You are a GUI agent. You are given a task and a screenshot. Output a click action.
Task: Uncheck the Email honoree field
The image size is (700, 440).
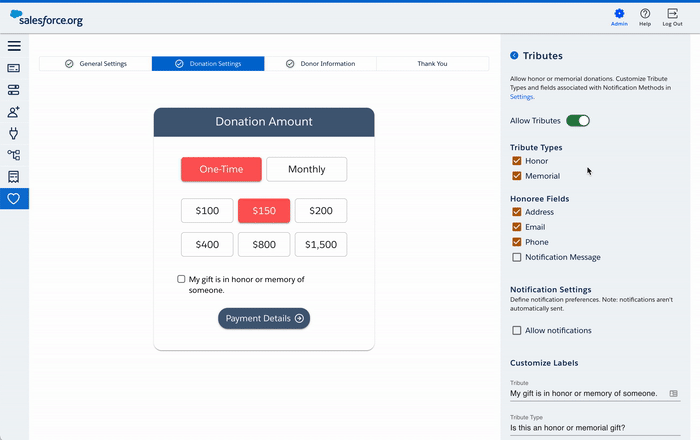pyautogui.click(x=517, y=227)
